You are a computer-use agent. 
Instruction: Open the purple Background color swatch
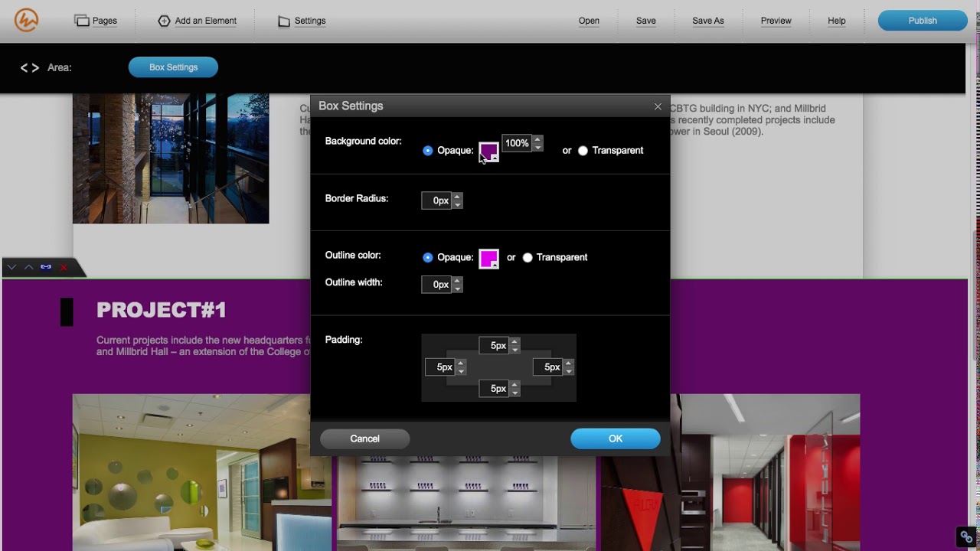tap(488, 152)
